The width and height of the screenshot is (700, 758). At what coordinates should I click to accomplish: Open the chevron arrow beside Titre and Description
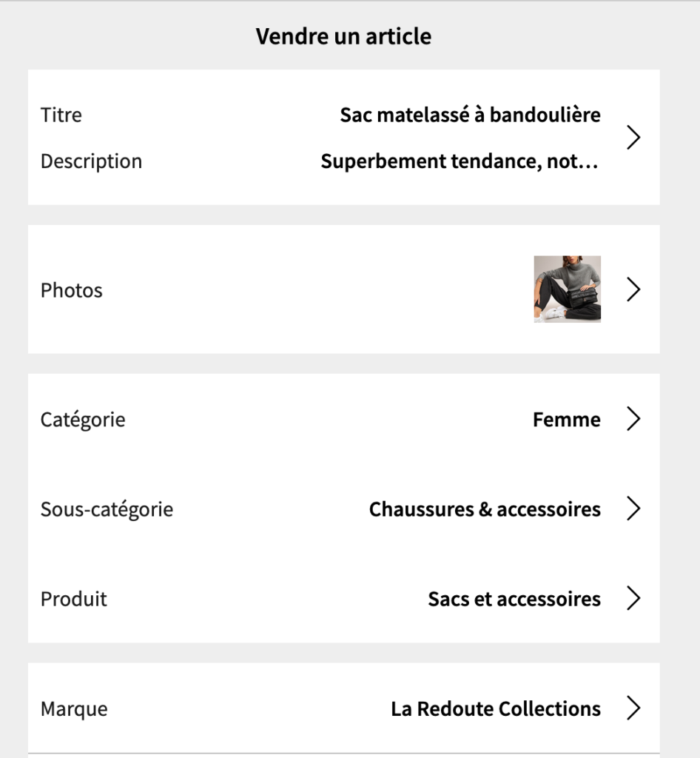click(633, 138)
